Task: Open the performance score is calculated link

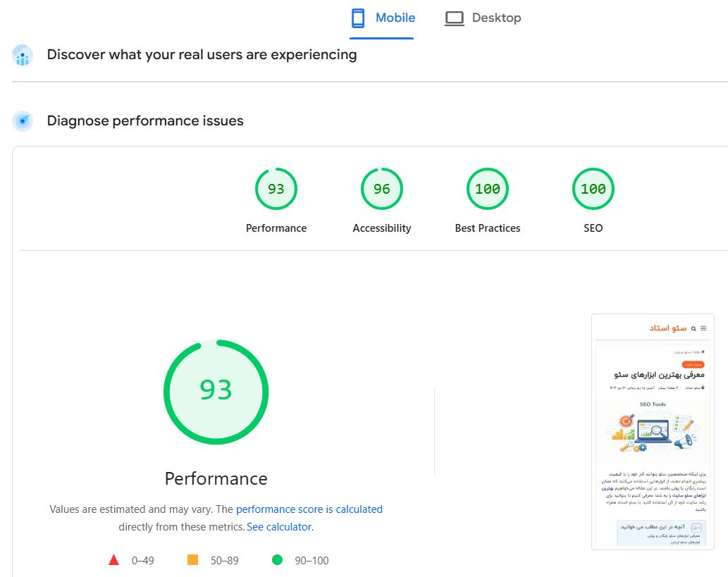Action: click(309, 509)
